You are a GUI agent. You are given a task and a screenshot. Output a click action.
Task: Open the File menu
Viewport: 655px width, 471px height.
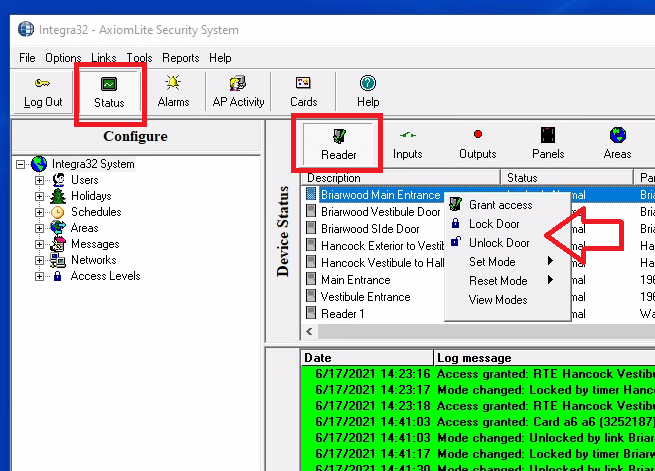click(x=27, y=58)
